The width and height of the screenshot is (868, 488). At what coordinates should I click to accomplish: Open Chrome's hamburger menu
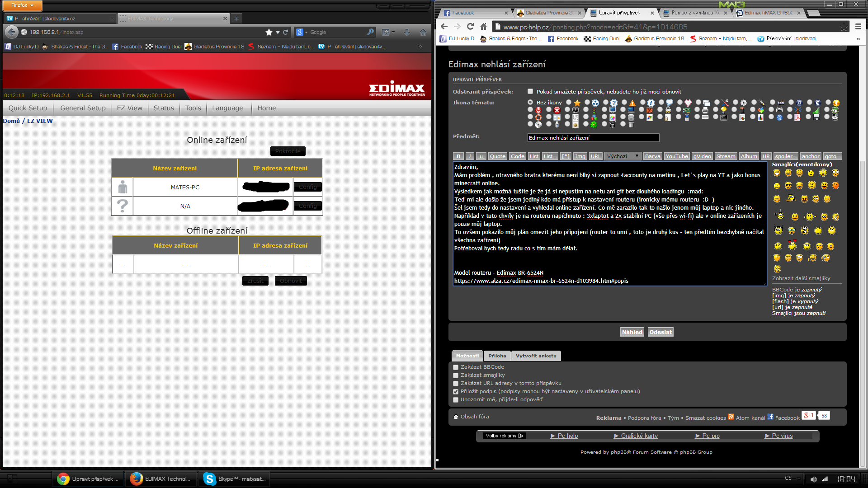tap(858, 27)
